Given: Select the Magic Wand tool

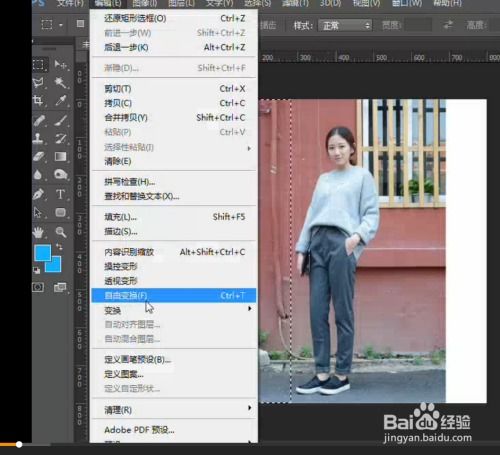Looking at the screenshot, I should tap(60, 82).
